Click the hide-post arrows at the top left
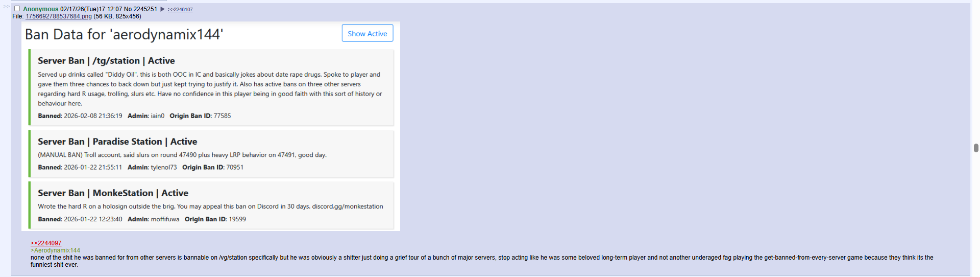This screenshot has height=277, width=980. tap(7, 7)
